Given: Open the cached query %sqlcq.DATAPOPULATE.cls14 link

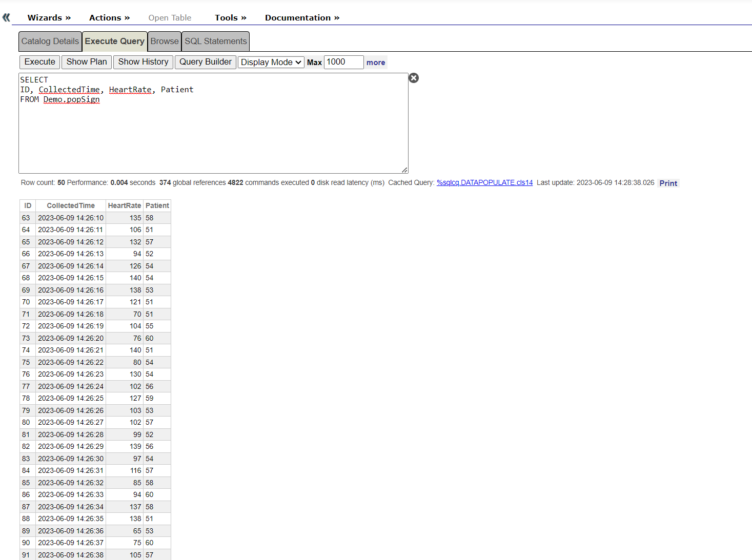Looking at the screenshot, I should [x=484, y=183].
